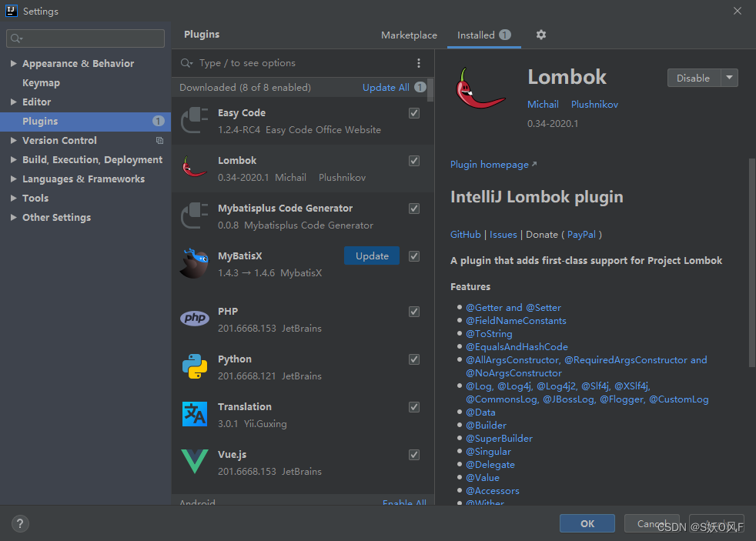Expand Build, Execution, Deployment node
Viewport: 756px width, 541px height.
(x=14, y=159)
